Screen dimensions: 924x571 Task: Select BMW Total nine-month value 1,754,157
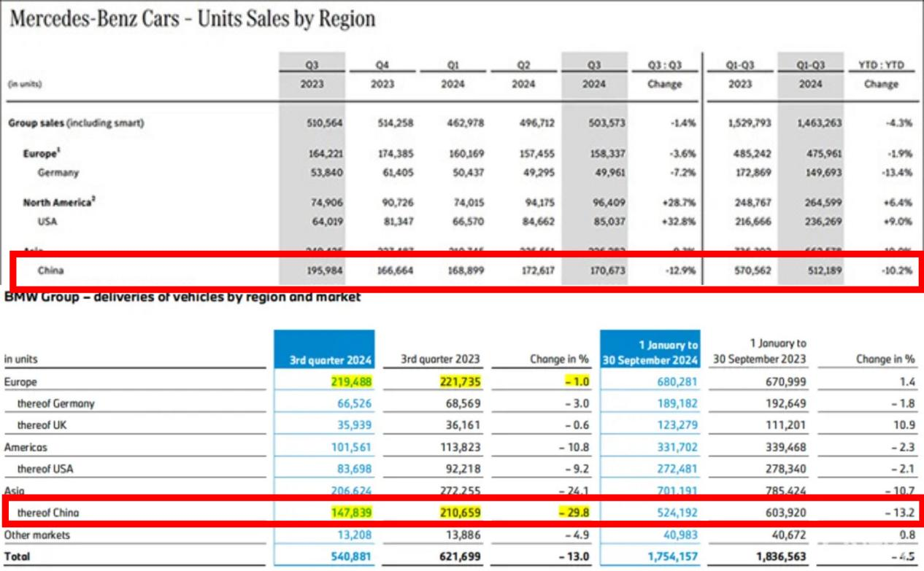(673, 556)
